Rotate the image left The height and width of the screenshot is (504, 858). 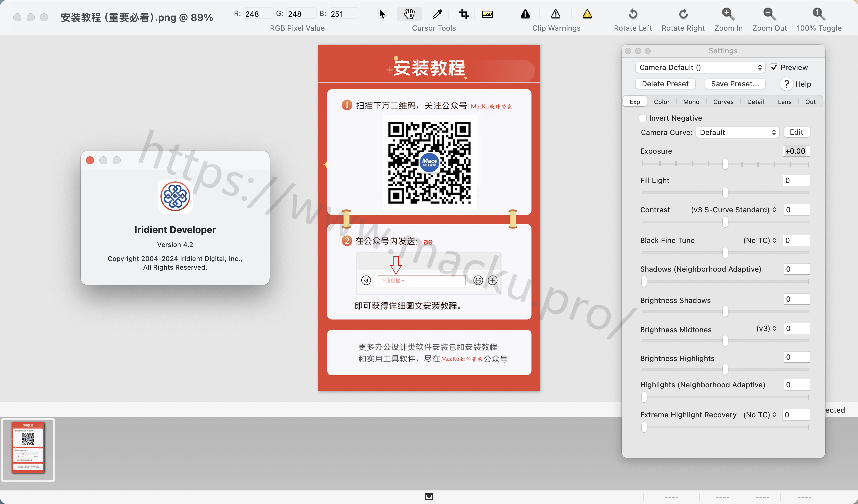click(633, 14)
